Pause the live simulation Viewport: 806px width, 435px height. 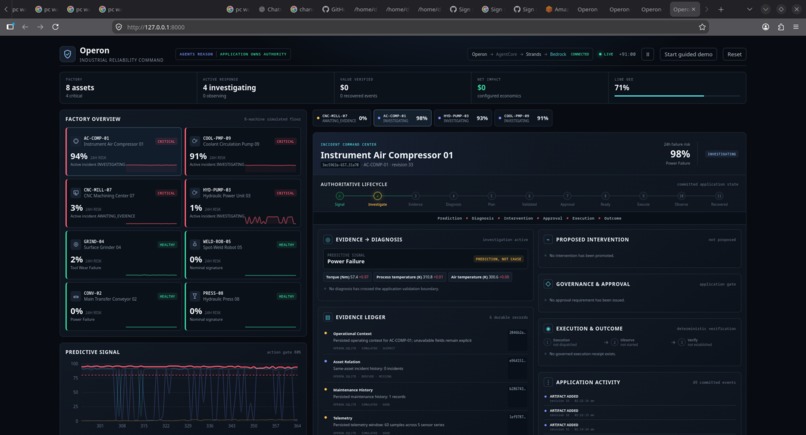click(648, 54)
